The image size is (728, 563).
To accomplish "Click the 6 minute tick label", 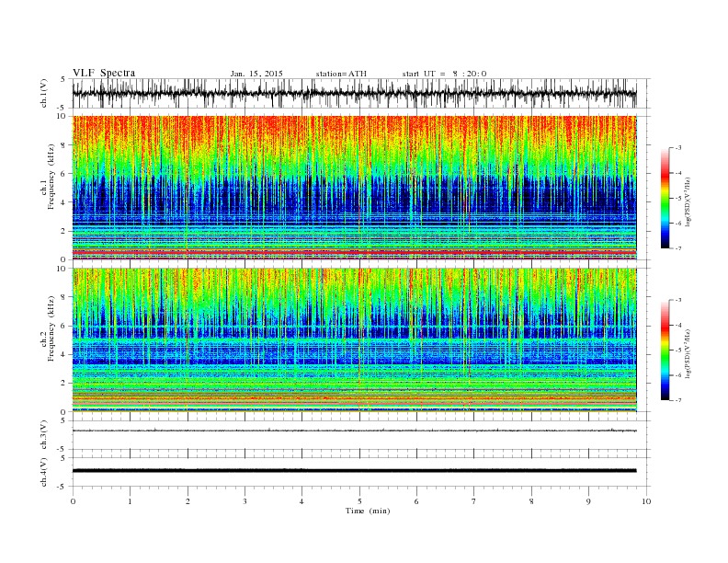I will (x=416, y=501).
